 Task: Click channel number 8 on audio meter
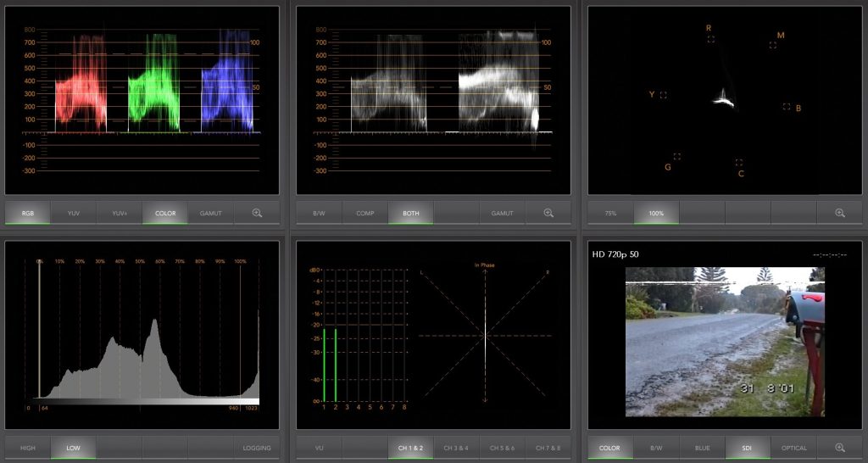404,407
